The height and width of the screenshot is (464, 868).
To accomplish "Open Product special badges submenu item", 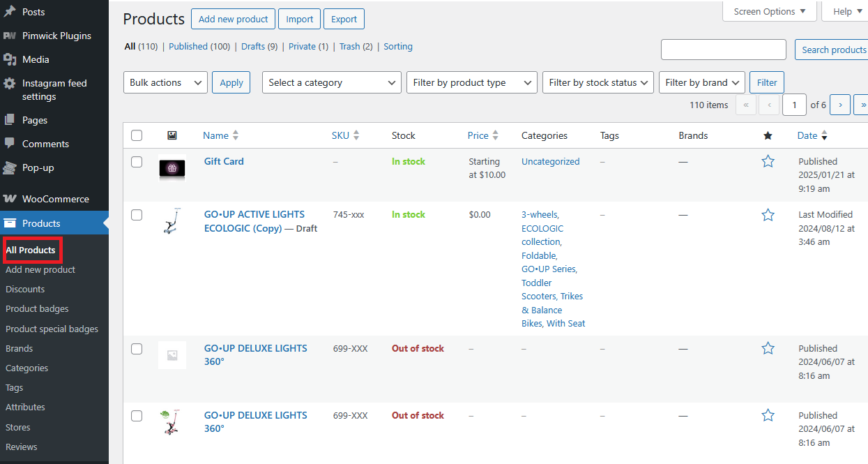I will click(x=52, y=329).
